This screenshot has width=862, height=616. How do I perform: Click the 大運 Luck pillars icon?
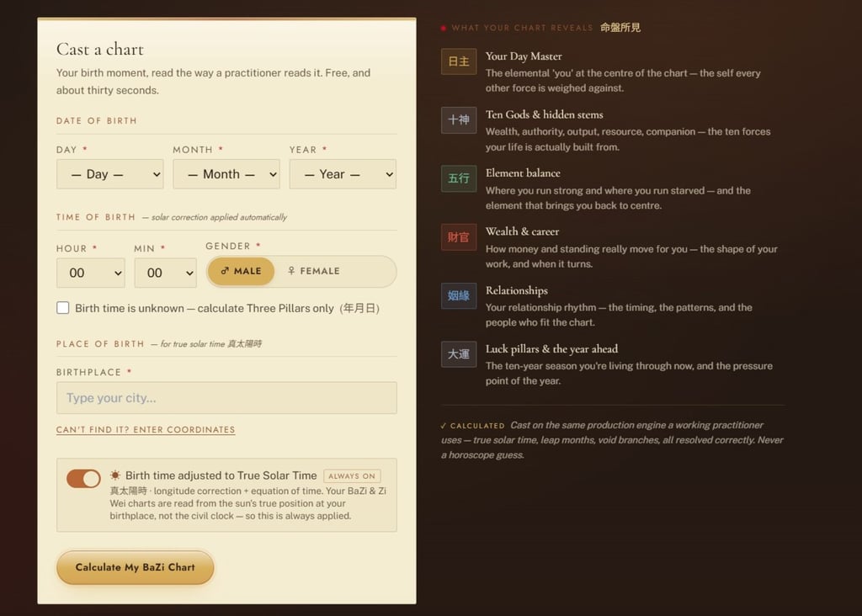pyautogui.click(x=459, y=354)
